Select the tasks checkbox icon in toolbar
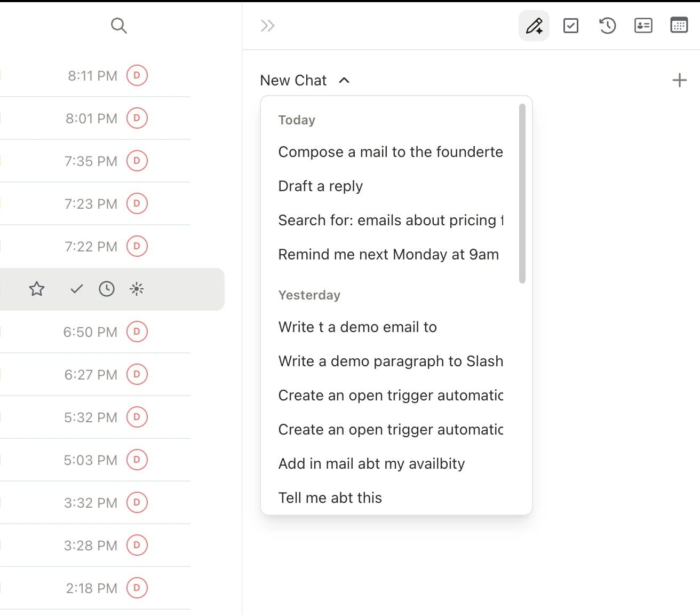 pos(571,25)
